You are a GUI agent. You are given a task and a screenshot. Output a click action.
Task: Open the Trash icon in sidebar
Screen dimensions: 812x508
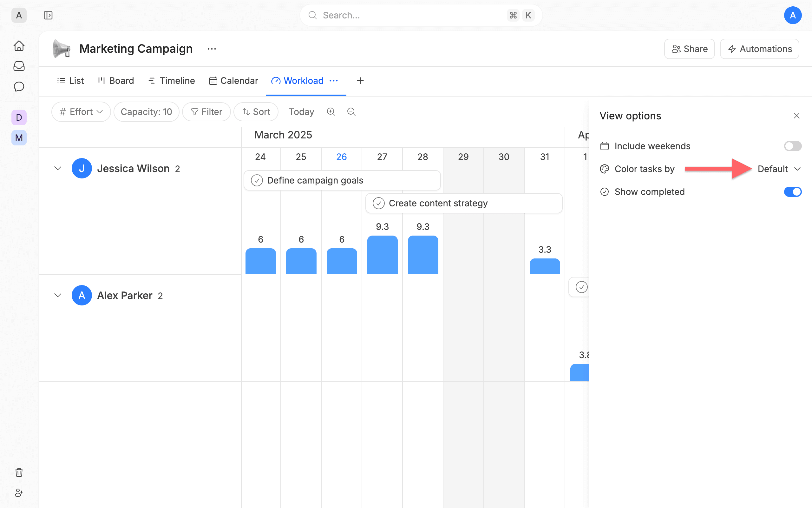pyautogui.click(x=19, y=472)
